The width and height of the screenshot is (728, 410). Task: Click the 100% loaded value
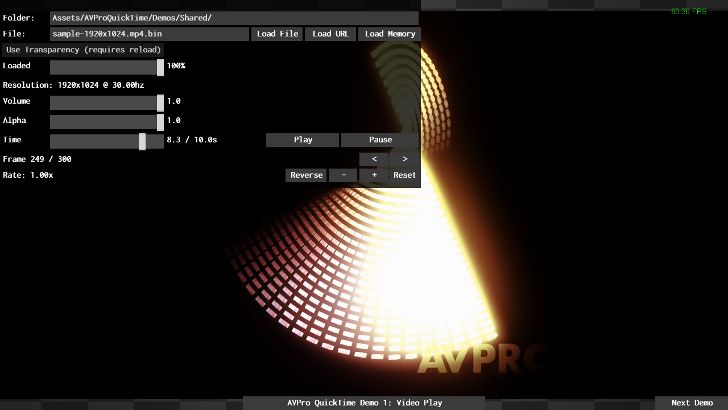(176, 66)
